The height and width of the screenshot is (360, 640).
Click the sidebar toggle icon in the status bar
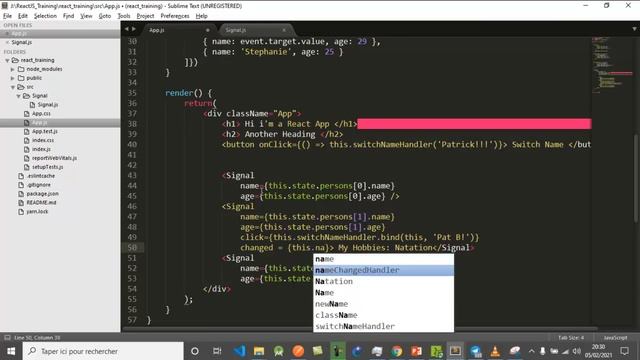coord(7,338)
